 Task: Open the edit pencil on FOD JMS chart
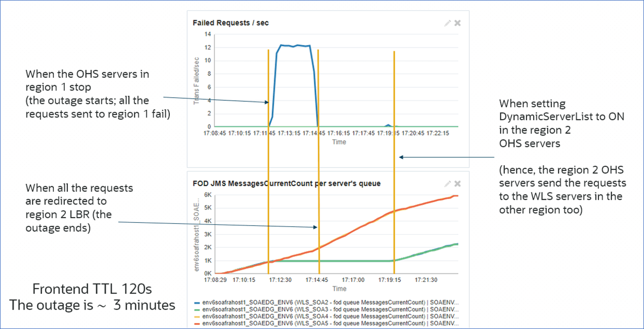pyautogui.click(x=447, y=184)
